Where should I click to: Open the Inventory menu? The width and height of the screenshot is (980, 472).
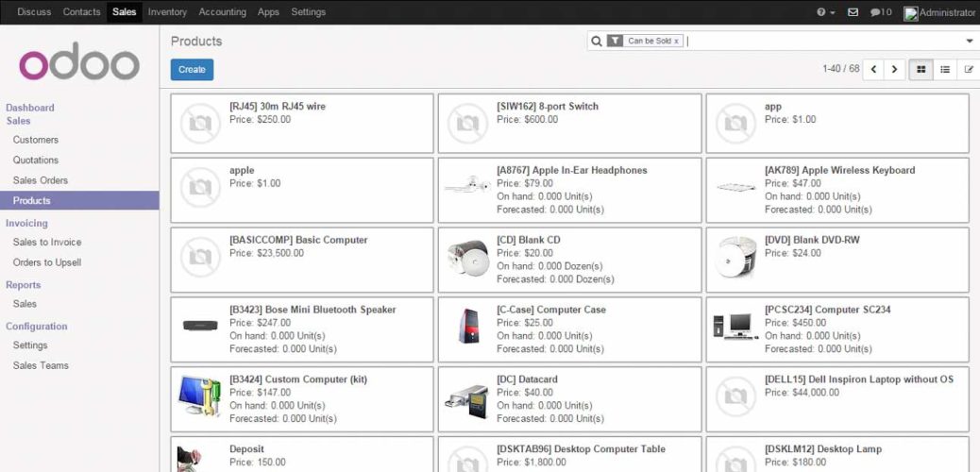point(167,12)
